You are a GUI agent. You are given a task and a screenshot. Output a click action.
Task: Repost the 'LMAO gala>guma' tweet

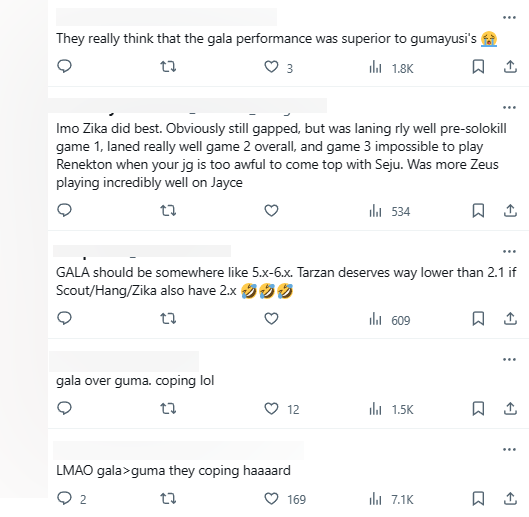click(x=168, y=498)
